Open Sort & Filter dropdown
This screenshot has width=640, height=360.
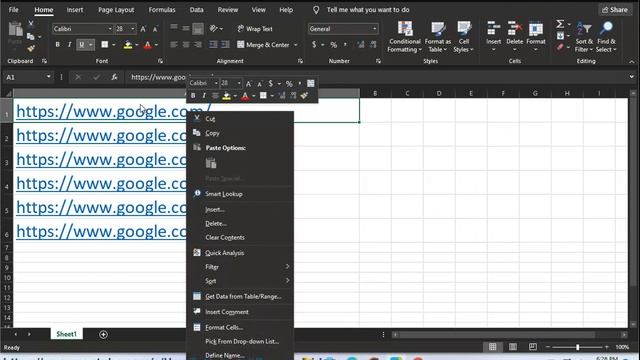pos(584,37)
